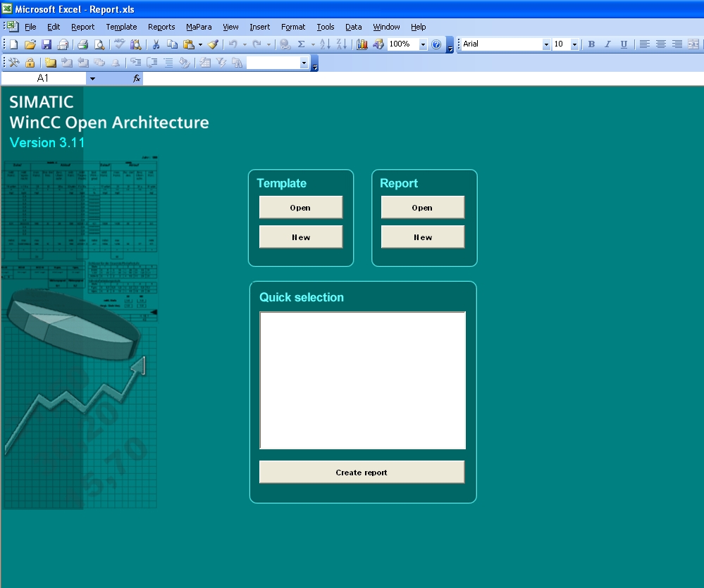Click the AutoSum sigma icon

pyautogui.click(x=302, y=44)
